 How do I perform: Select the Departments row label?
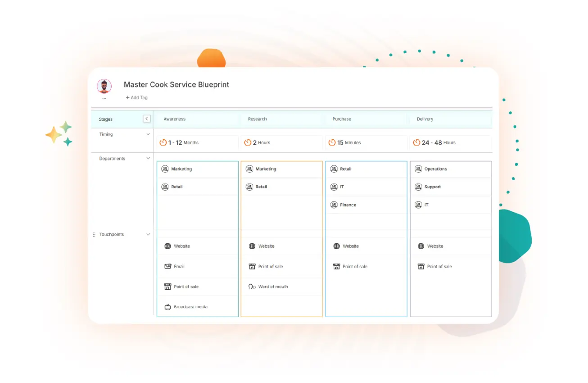pyautogui.click(x=112, y=159)
